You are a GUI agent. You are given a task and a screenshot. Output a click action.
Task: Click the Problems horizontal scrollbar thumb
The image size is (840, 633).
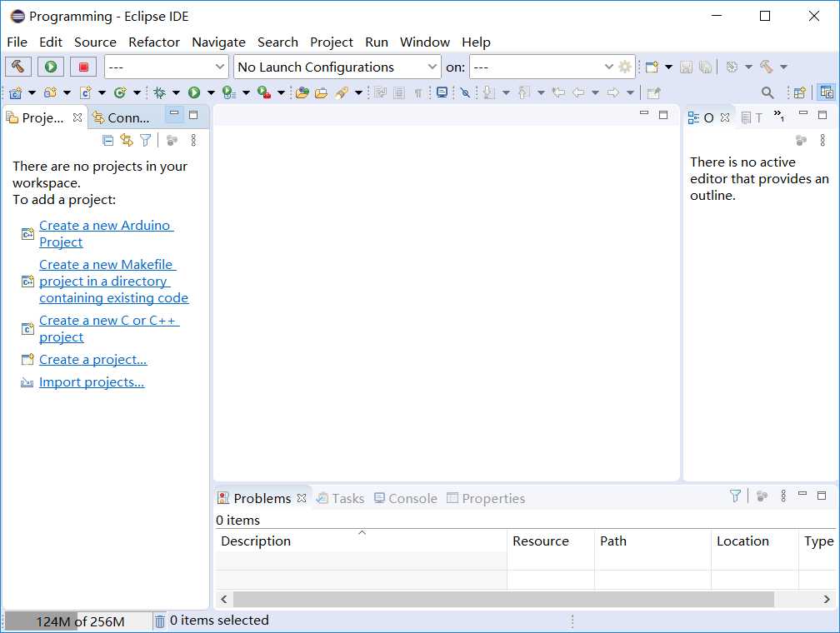(x=503, y=599)
